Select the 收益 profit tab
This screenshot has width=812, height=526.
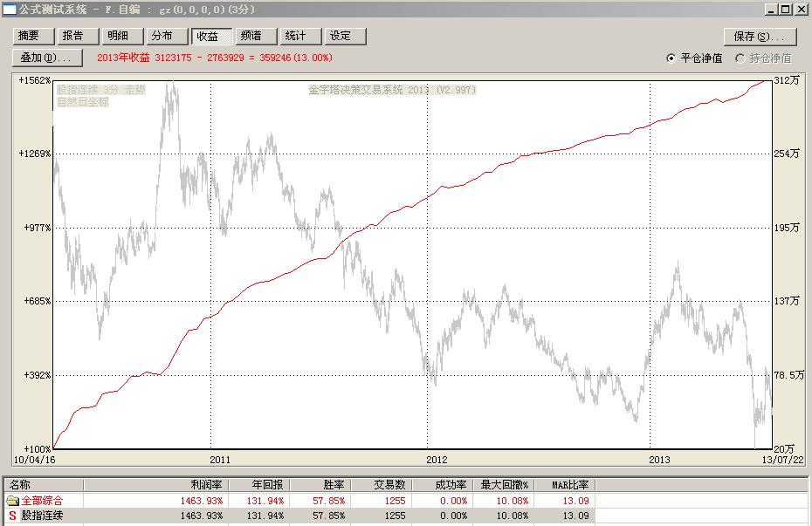pyautogui.click(x=211, y=36)
